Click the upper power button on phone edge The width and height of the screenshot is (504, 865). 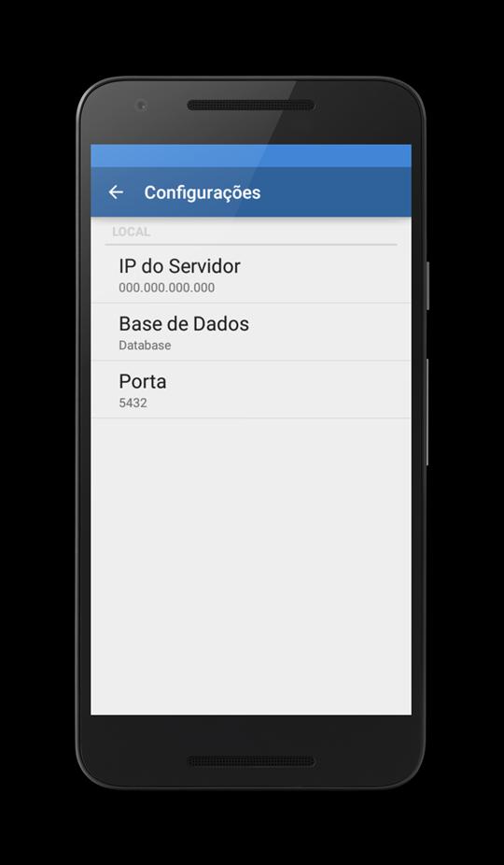(x=427, y=285)
